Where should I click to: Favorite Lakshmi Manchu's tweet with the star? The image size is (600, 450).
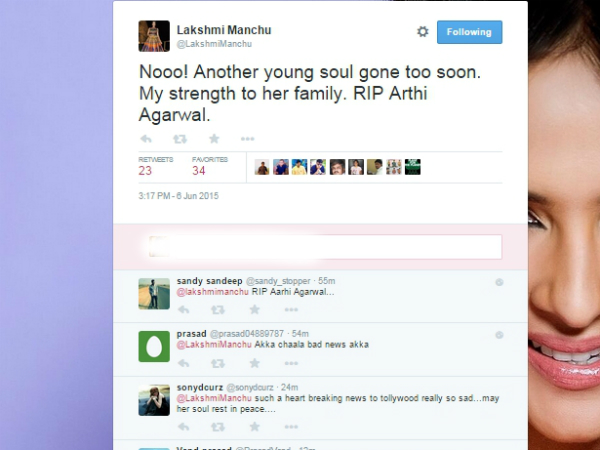point(214,139)
